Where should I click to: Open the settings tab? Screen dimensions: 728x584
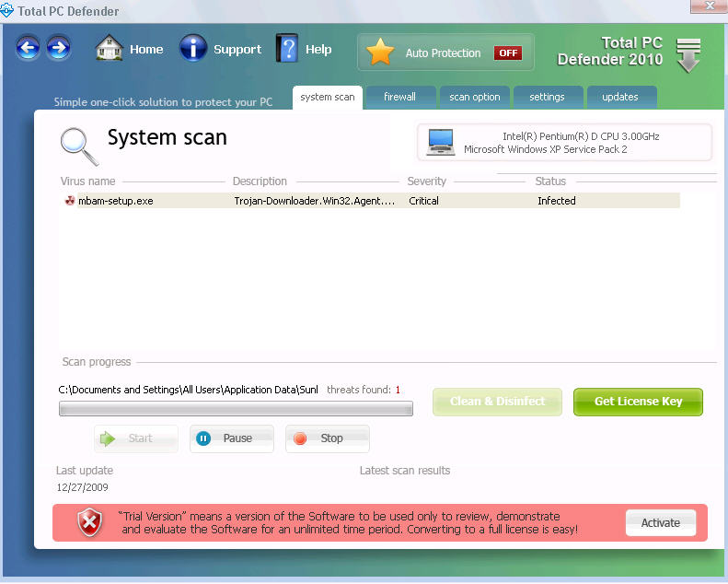[547, 97]
